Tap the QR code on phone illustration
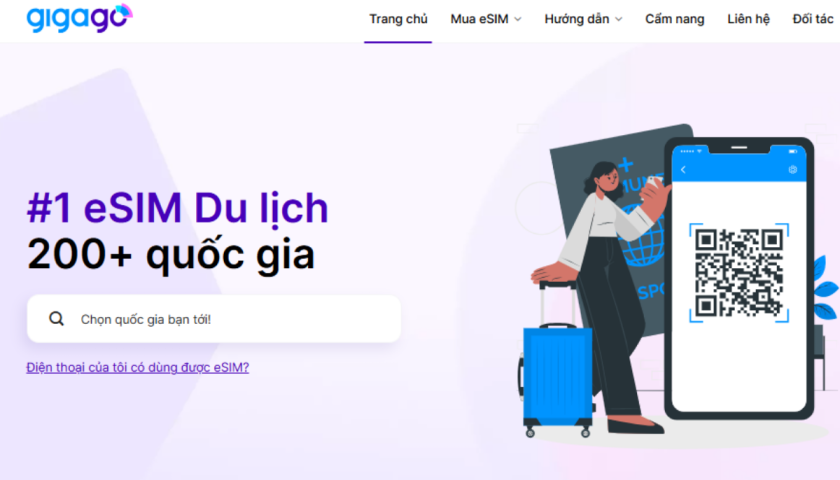The width and height of the screenshot is (840, 480). 739,273
